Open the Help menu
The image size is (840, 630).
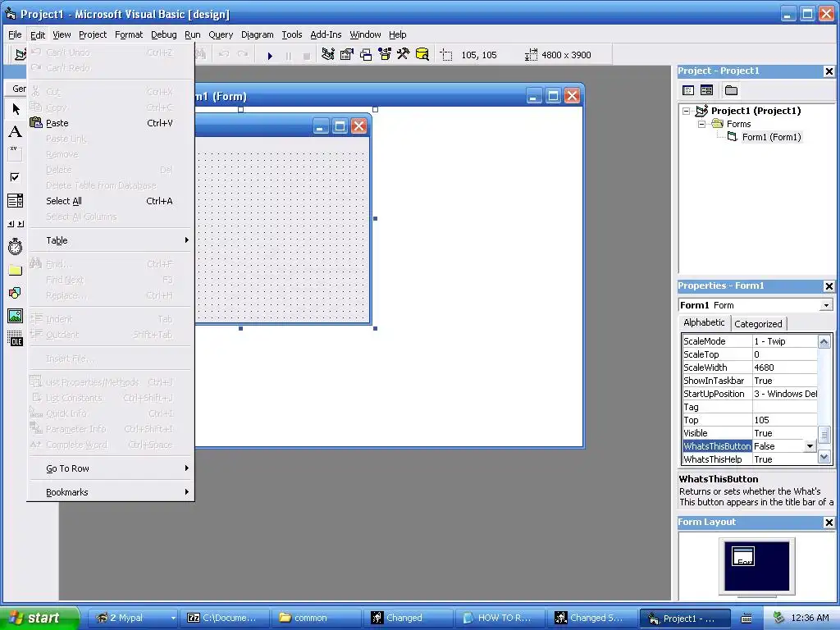[x=398, y=34]
